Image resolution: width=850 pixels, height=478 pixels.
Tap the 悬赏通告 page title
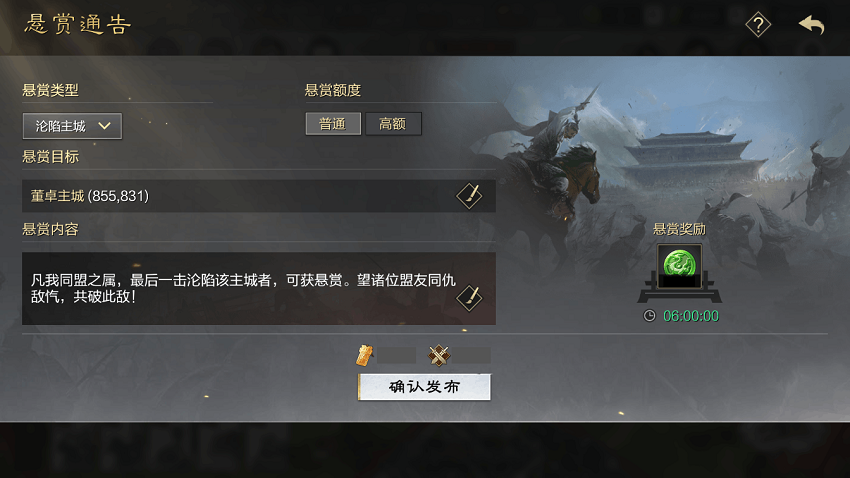point(78,24)
